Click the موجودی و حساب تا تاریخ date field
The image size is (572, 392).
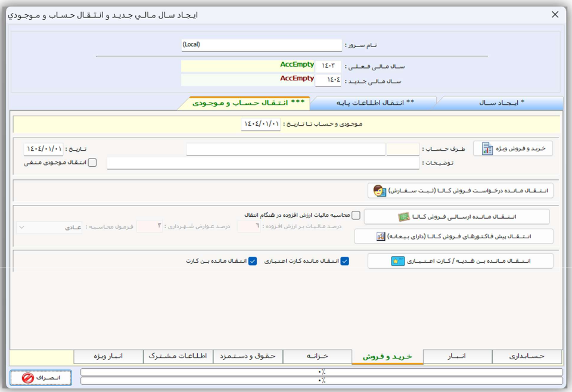tap(261, 124)
